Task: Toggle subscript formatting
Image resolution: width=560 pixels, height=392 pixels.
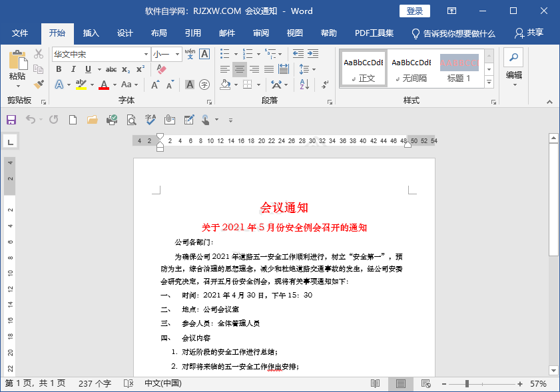Action: (125, 69)
